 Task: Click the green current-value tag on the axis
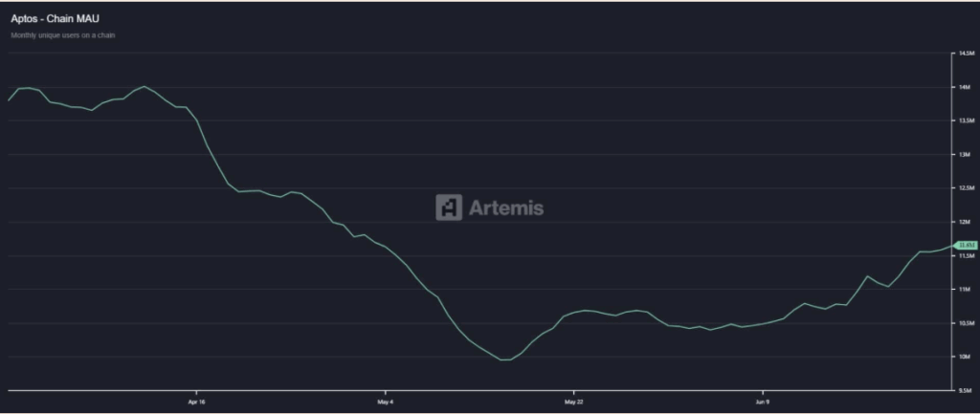[966, 245]
